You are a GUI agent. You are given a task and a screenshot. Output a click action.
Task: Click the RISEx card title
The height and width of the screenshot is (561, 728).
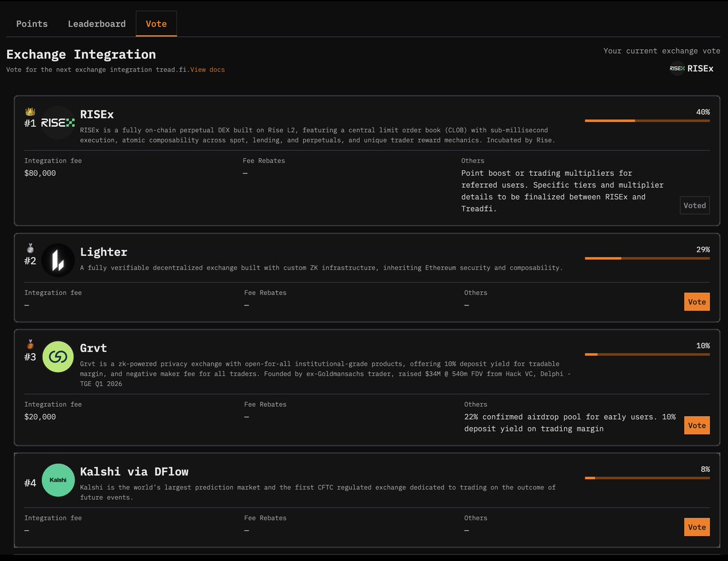(x=97, y=114)
